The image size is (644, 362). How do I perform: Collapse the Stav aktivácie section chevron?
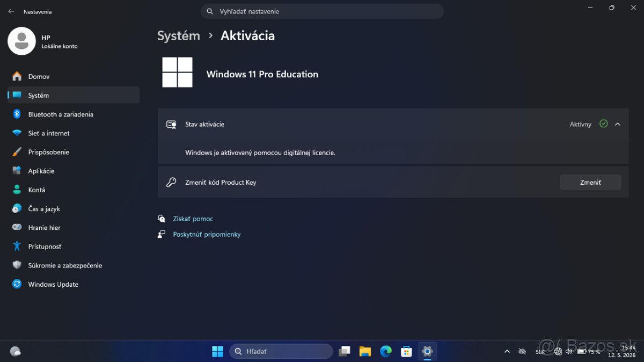point(618,124)
